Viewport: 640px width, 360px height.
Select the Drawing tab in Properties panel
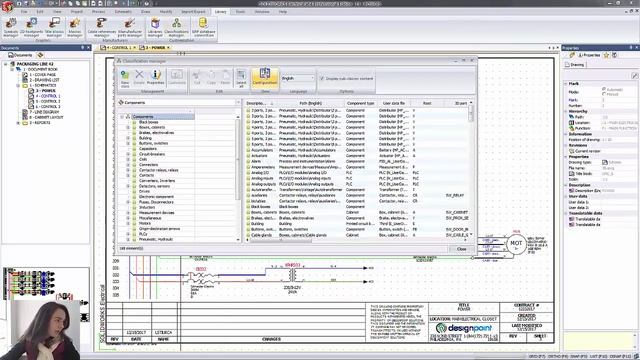(575, 64)
